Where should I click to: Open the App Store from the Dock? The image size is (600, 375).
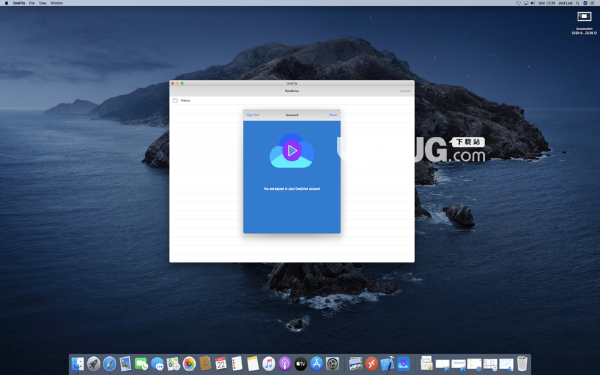point(316,364)
